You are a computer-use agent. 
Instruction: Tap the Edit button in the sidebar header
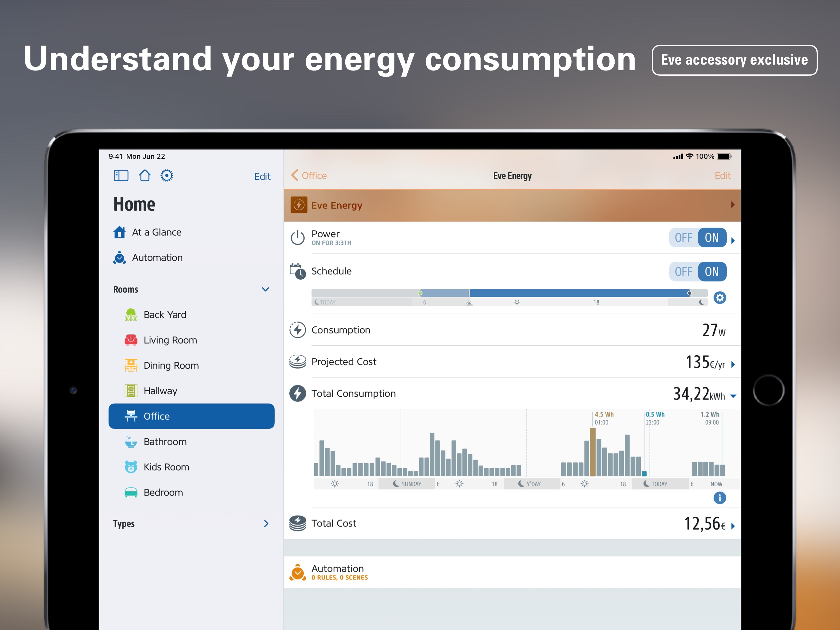pyautogui.click(x=262, y=176)
